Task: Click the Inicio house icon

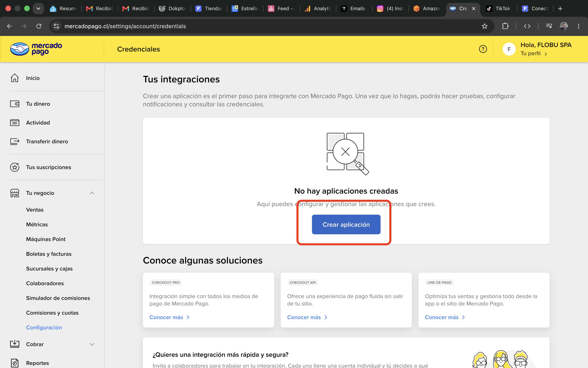Action: coord(14,78)
